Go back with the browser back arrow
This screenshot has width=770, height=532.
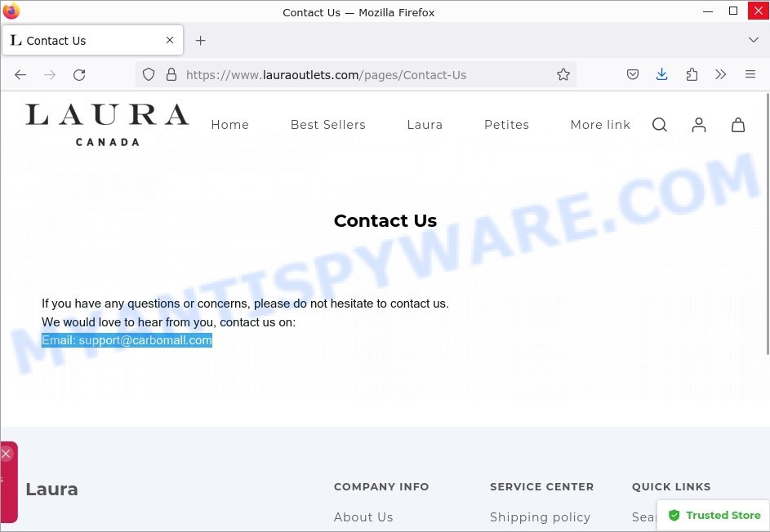tap(20, 74)
